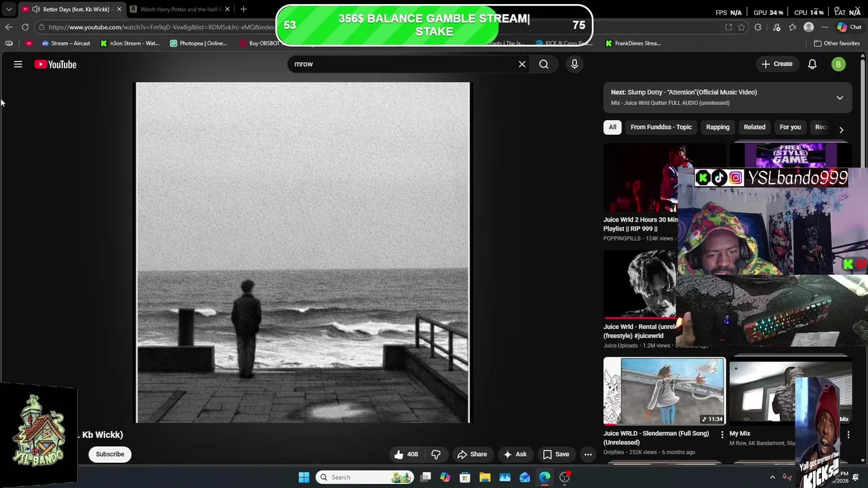Image resolution: width=868 pixels, height=488 pixels.
Task: Open the Chat copilot button in the browser
Action: [849, 27]
